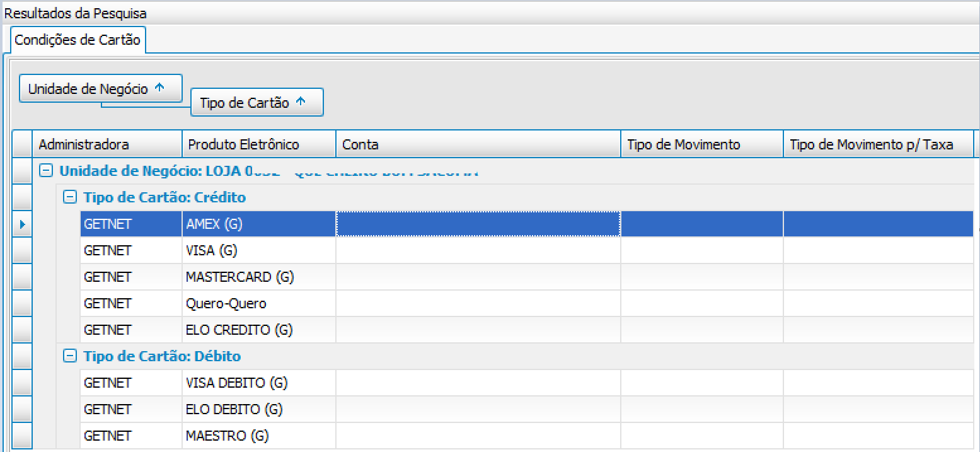Click the Conta cell of the Quero-Quero row
The width and height of the screenshot is (980, 452).
tap(478, 303)
